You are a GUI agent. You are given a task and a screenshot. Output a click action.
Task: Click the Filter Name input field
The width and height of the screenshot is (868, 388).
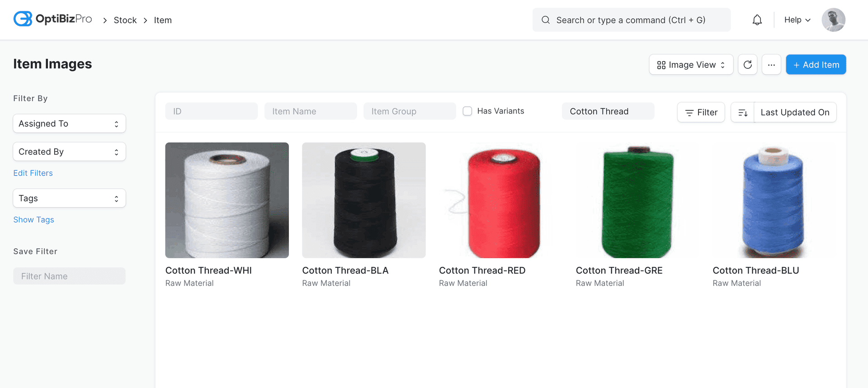click(69, 276)
